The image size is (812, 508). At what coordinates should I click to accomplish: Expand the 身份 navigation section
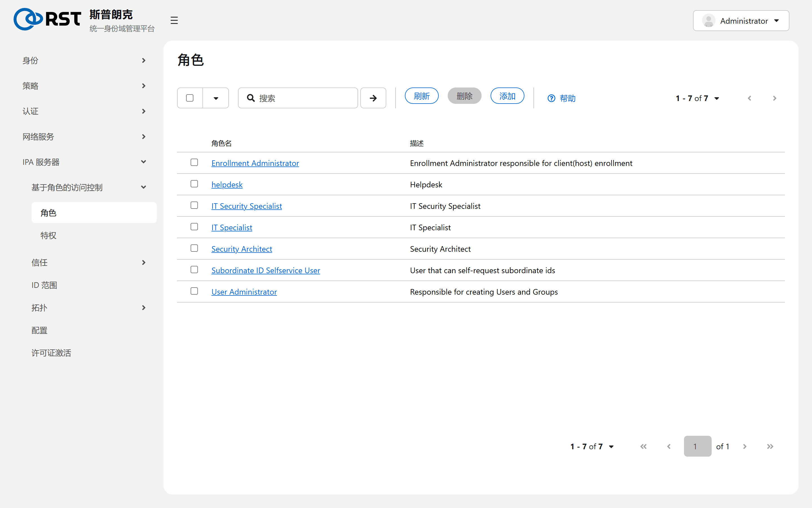click(x=84, y=60)
